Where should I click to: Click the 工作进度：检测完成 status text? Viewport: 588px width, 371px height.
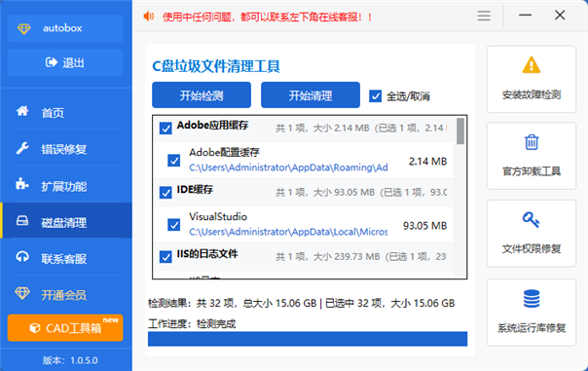tap(192, 323)
